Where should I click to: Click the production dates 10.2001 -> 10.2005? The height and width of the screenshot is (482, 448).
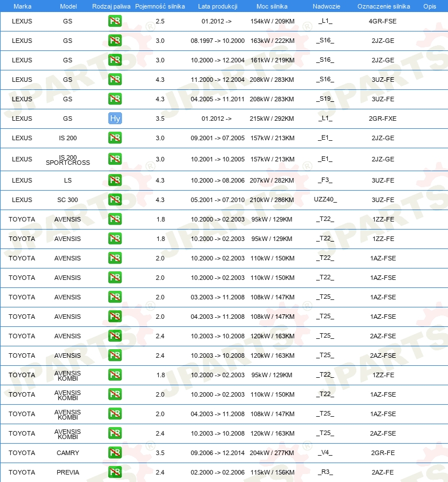218,159
